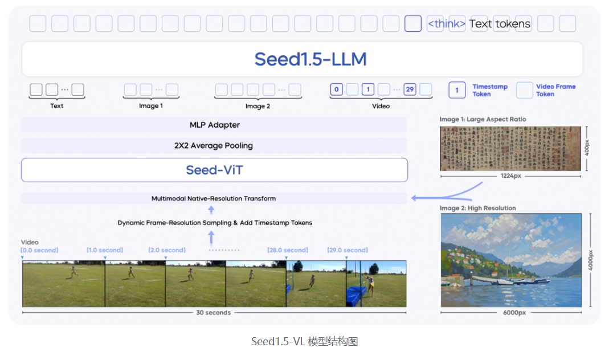Viewport: 613px width, 364px height.
Task: Click Image 1: Large Aspect Ratio caption
Action: point(483,119)
